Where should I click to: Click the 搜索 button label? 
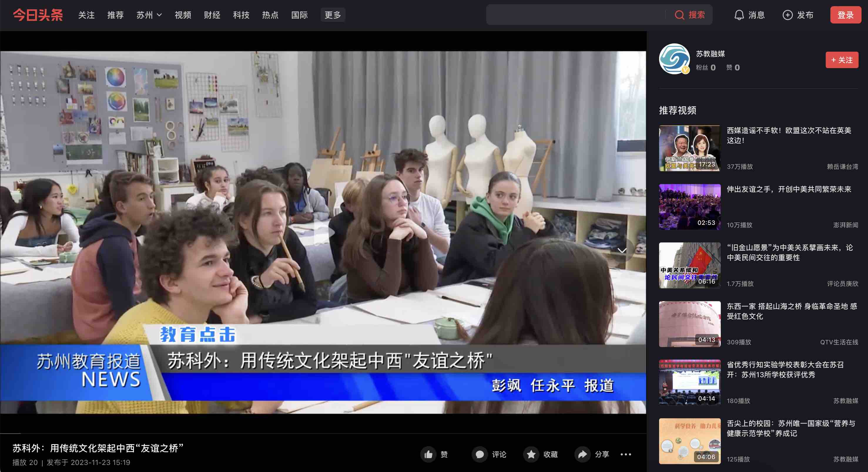click(697, 15)
